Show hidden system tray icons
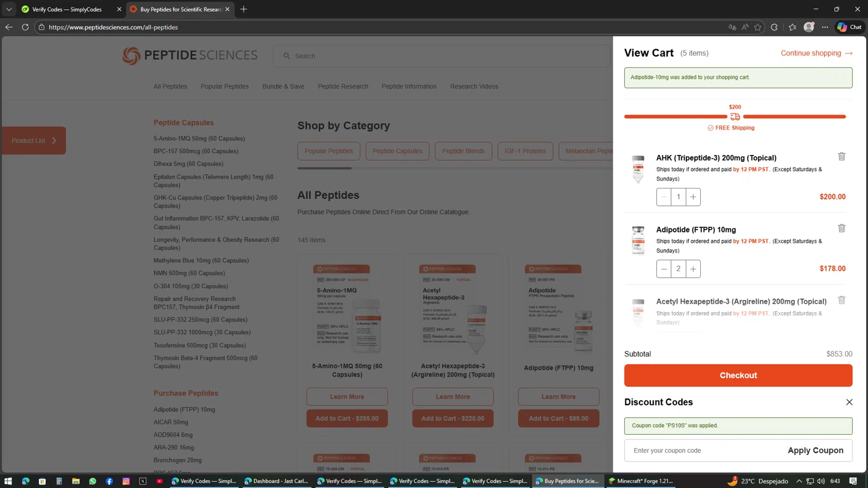The width and height of the screenshot is (868, 488). tap(799, 481)
